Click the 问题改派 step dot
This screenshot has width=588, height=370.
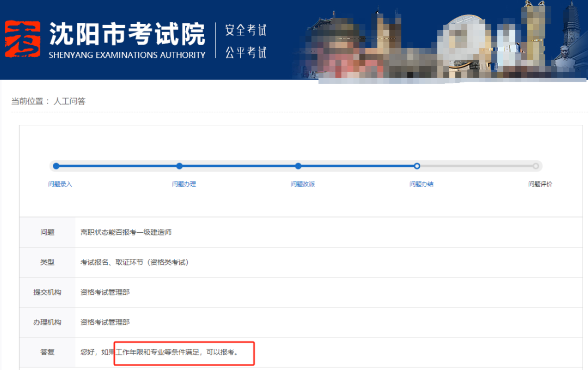click(x=298, y=166)
